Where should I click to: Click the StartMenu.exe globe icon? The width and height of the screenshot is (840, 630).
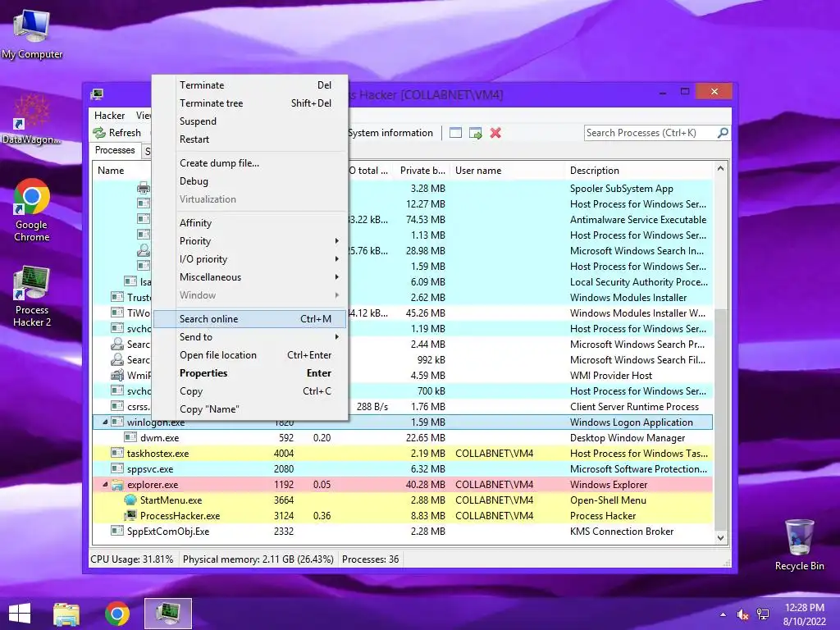click(x=130, y=500)
